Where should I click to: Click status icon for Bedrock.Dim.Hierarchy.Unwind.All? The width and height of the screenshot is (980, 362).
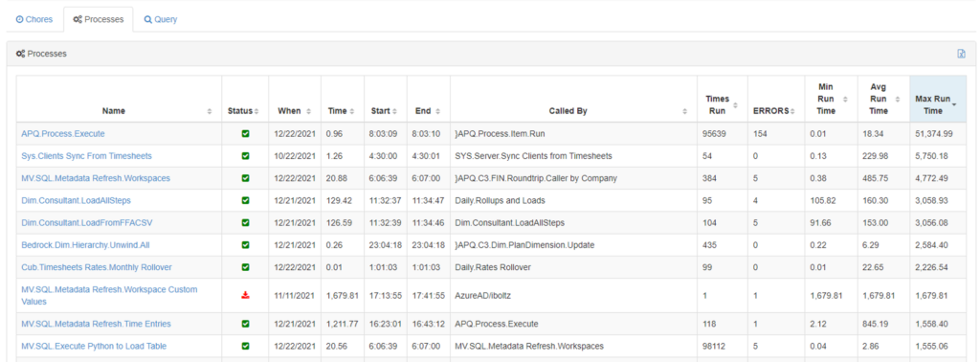click(245, 244)
